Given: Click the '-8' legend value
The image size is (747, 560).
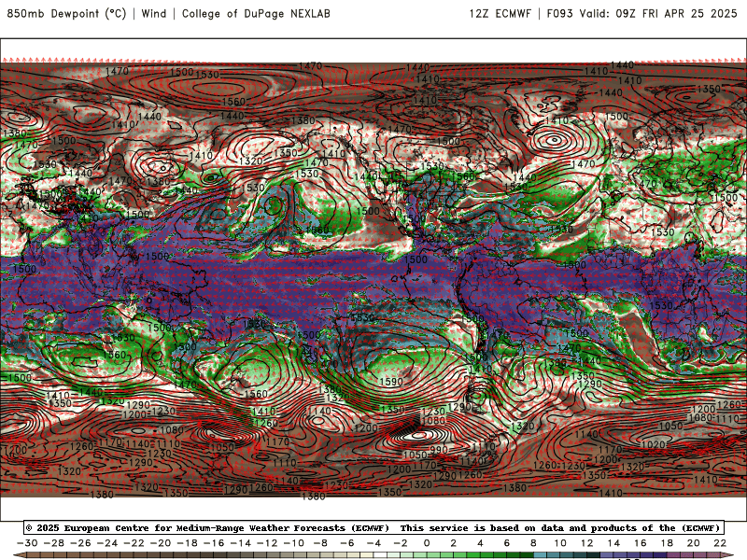Looking at the screenshot, I should [320, 543].
